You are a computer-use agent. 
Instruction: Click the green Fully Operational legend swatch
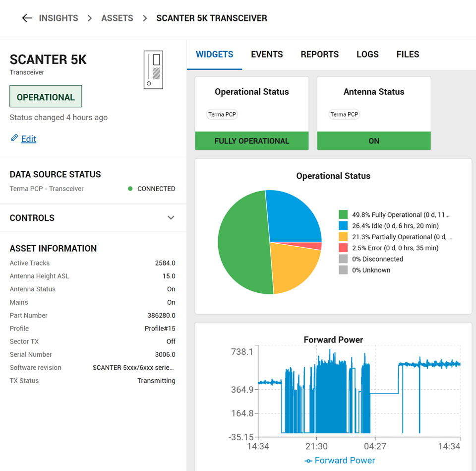343,214
